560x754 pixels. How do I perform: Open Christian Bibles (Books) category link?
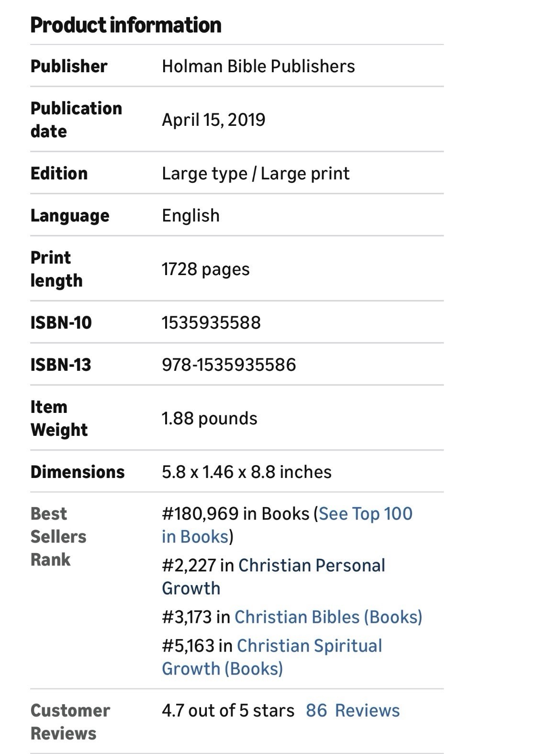coord(328,617)
